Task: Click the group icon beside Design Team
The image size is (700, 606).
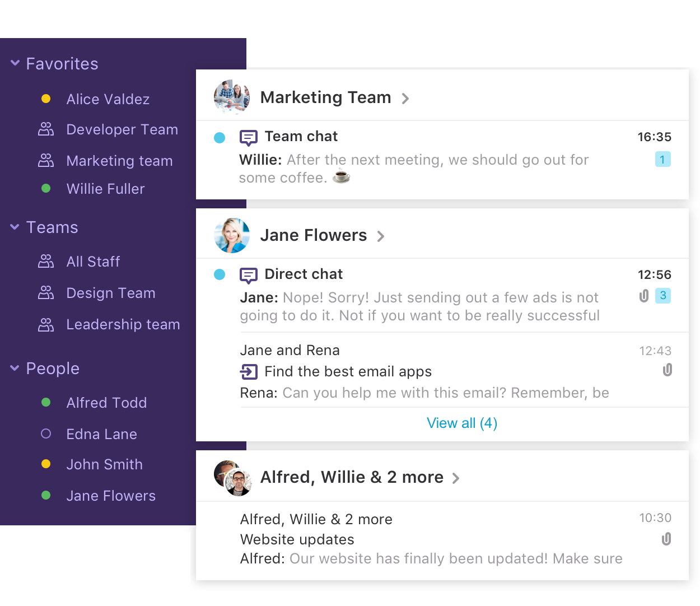Action: pos(45,293)
